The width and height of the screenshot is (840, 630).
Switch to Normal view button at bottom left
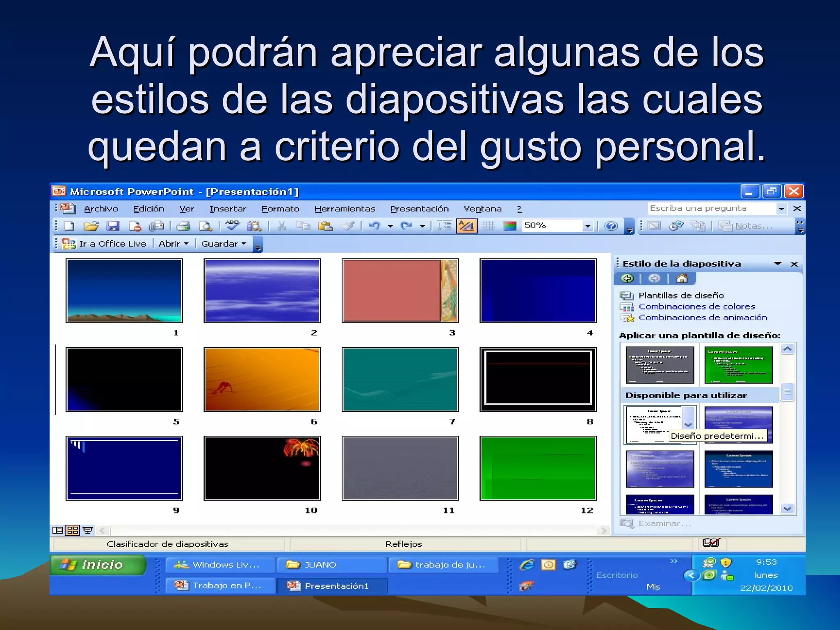coord(58,530)
